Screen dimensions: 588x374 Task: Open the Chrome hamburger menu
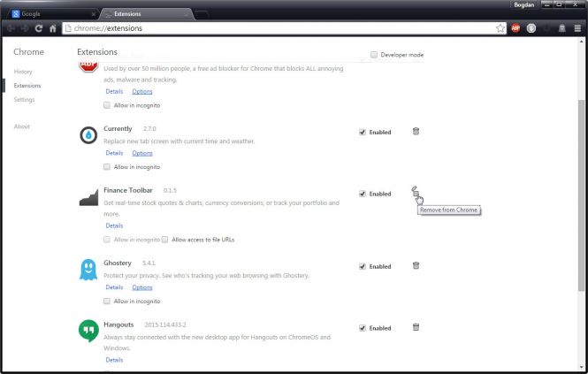point(577,28)
